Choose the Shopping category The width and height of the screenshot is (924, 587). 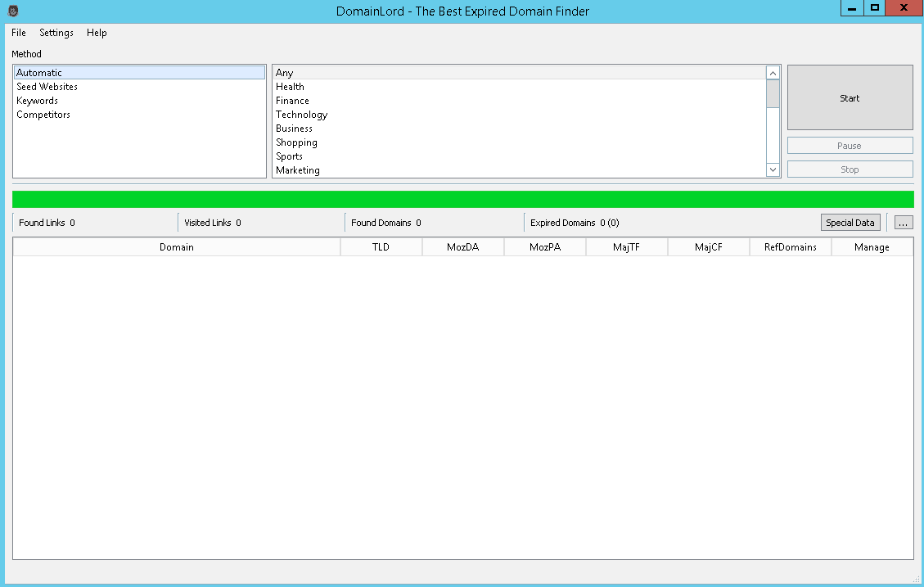519,142
